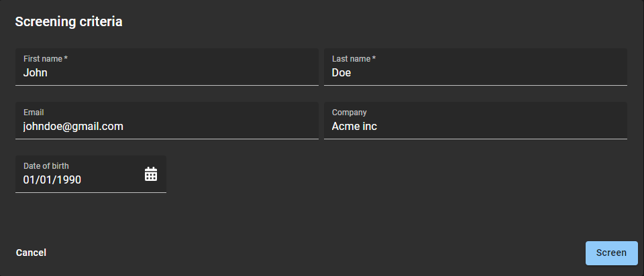Click the "First name" field label
The image size is (644, 276).
point(43,59)
